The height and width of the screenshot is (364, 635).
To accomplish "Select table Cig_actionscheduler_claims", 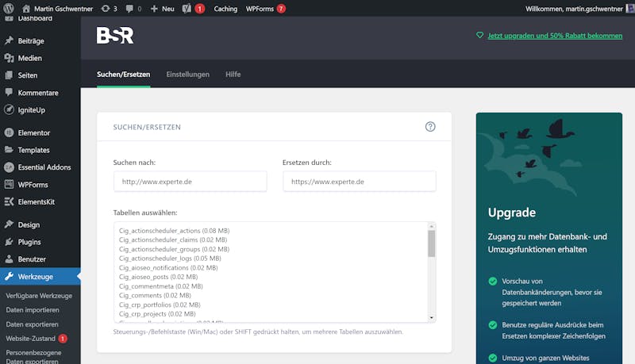I will pos(173,239).
